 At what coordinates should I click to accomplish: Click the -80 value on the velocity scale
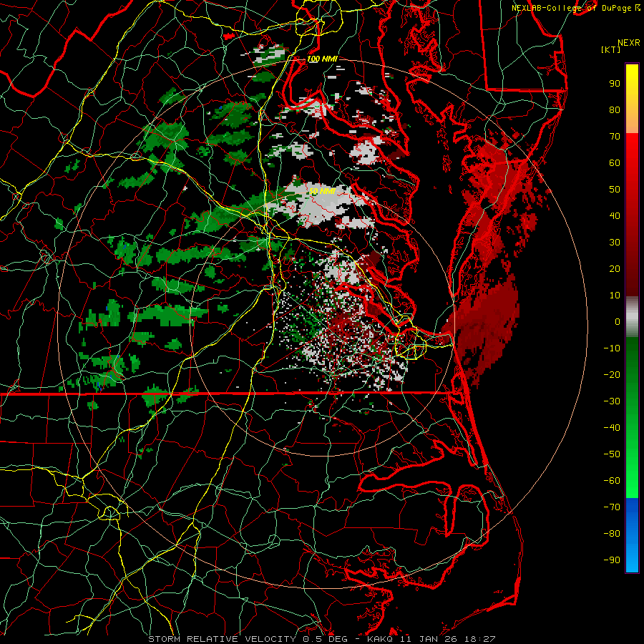612,534
